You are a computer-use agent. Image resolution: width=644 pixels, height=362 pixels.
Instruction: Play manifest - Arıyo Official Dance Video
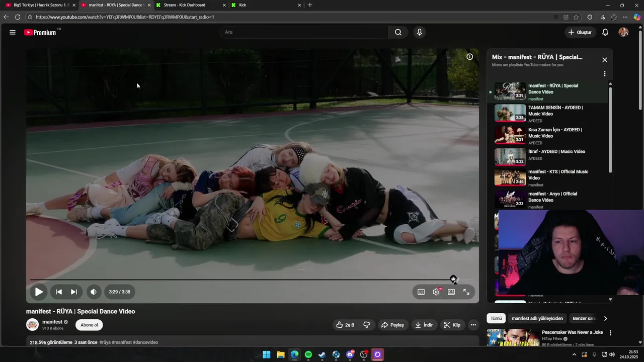(547, 200)
